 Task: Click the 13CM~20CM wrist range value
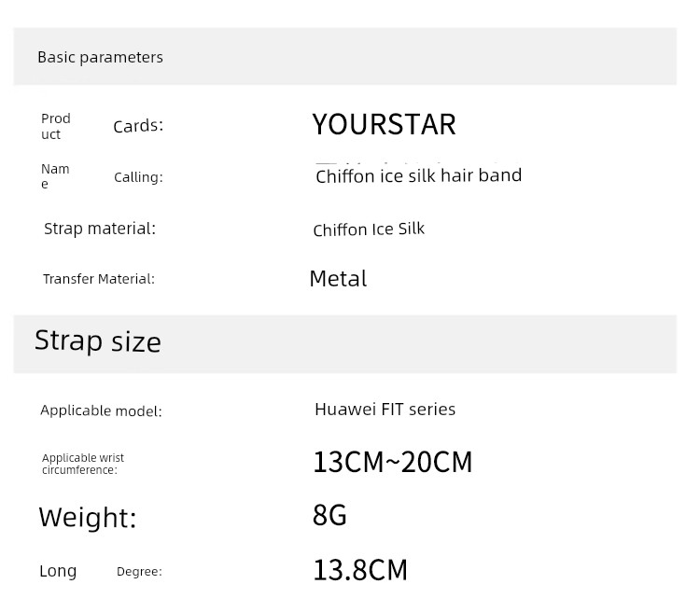(393, 462)
